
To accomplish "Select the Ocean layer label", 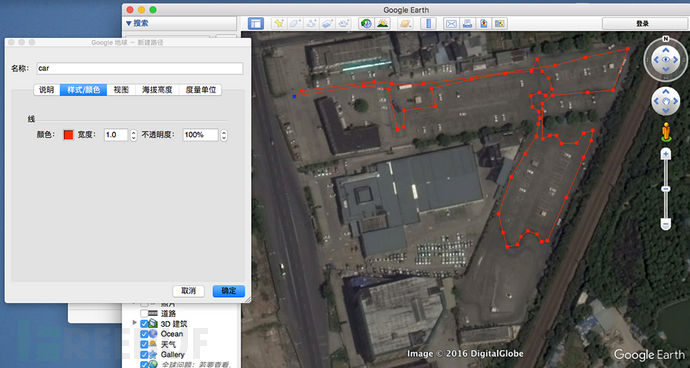I will (172, 334).
